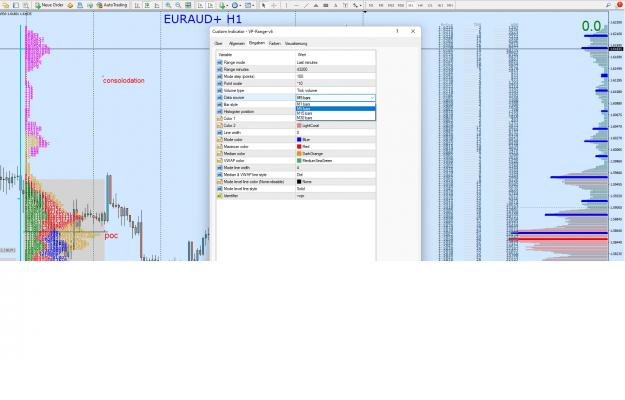Tile chart windows using toolbar icon
Image resolution: width=625 pixels, height=400 pixels.
pos(188,5)
